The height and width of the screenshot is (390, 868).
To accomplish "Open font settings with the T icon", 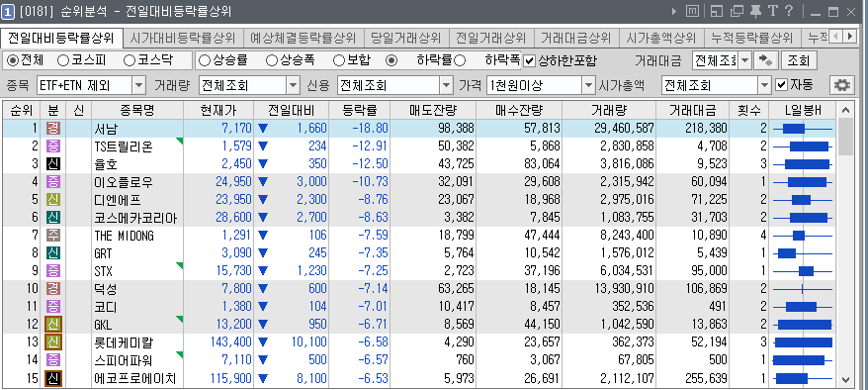I will [x=773, y=11].
